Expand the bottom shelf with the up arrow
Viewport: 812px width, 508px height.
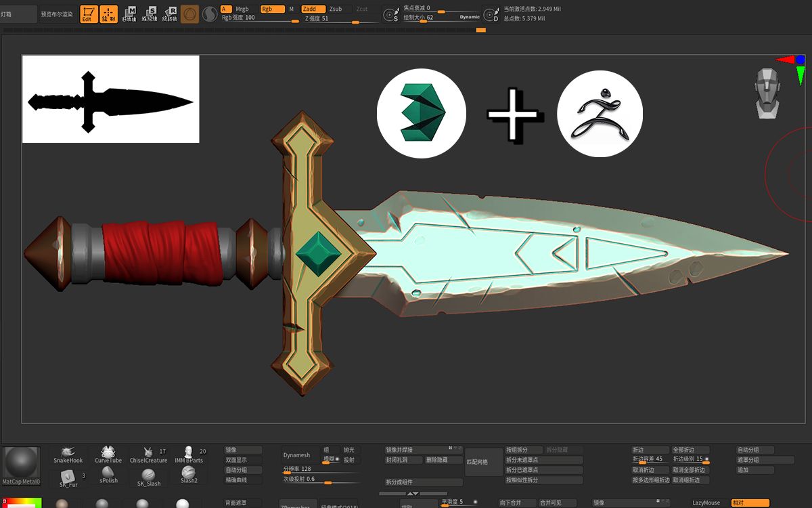[x=411, y=492]
